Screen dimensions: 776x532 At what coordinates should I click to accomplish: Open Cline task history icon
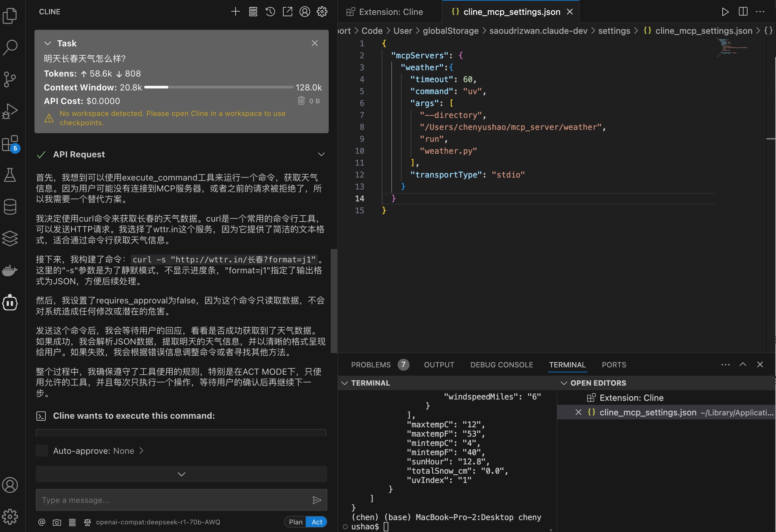(270, 12)
